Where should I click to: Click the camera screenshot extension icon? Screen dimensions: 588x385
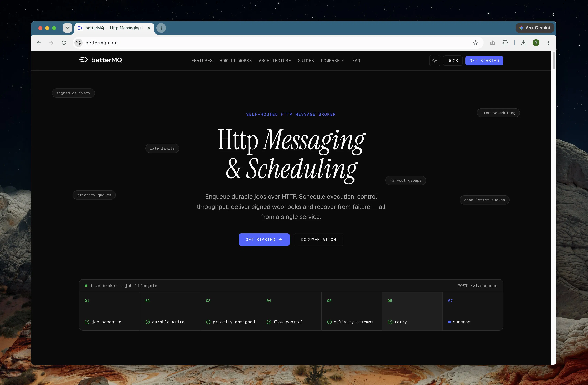pyautogui.click(x=492, y=43)
